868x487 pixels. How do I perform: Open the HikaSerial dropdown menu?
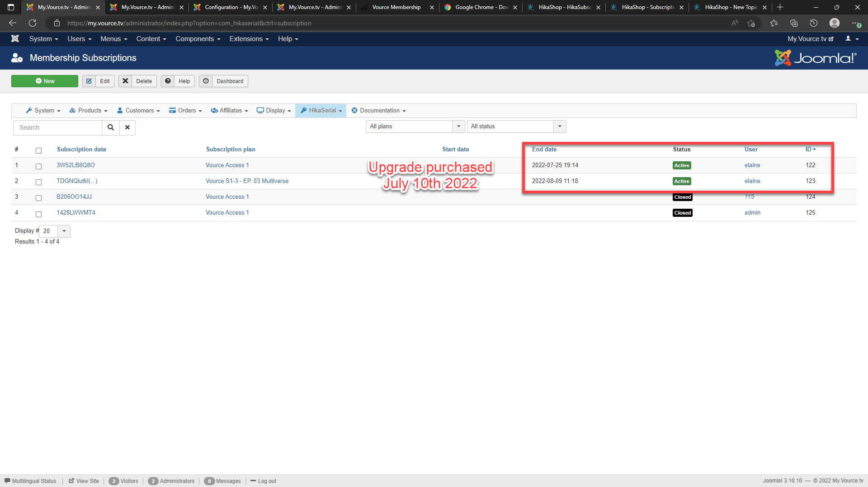pos(321,111)
